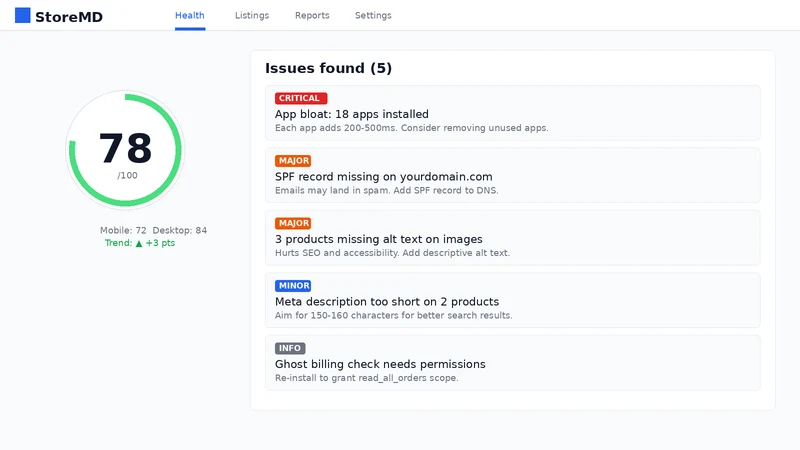
Task: Open the Listings tab
Action: (x=252, y=15)
